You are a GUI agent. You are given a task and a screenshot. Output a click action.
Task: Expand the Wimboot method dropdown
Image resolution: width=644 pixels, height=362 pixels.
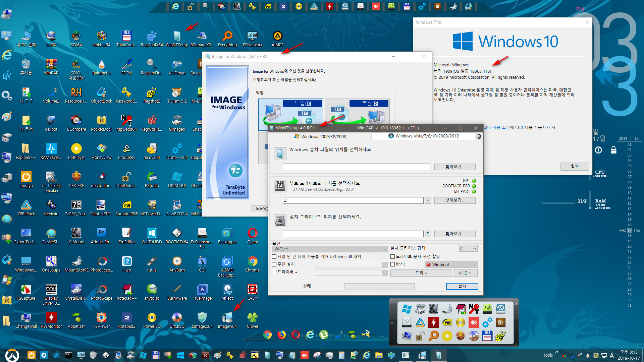point(451,265)
